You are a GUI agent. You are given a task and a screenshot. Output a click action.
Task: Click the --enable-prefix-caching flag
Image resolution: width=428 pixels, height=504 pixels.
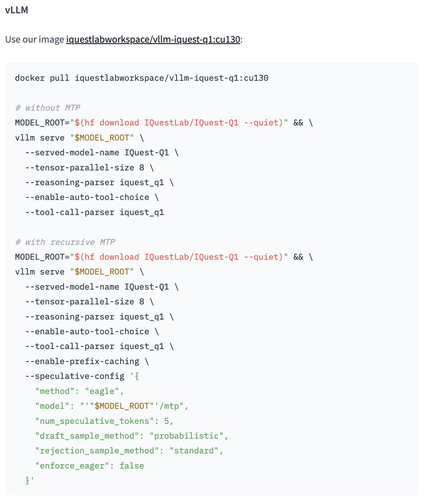tap(87, 361)
